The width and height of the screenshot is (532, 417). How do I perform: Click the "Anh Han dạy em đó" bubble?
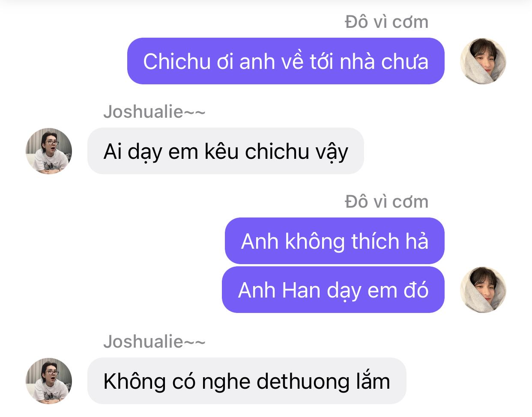click(333, 289)
